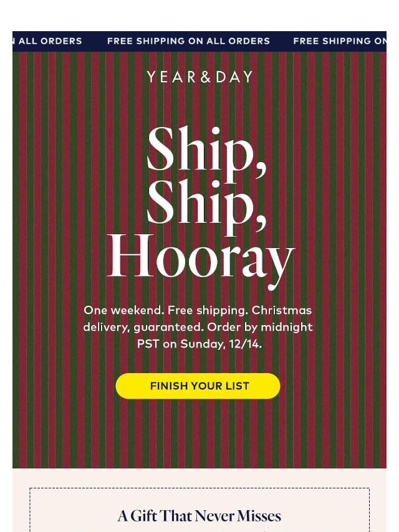Click the "PST on Sunday, 12/14." line

tap(199, 344)
